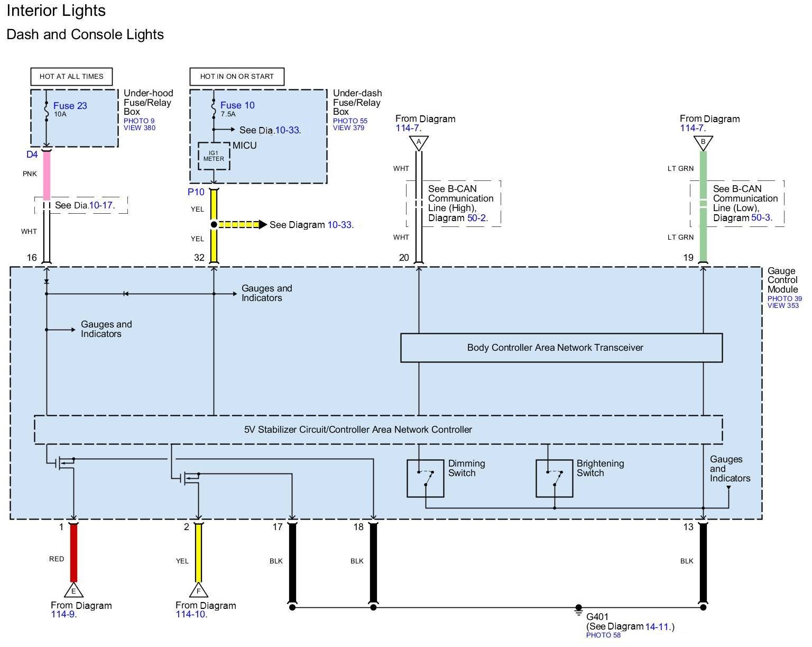Click the Dimming Switch symbol box
812x647 pixels.
[426, 478]
